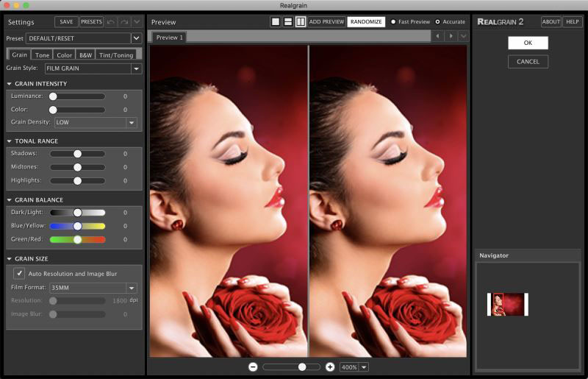Select the Preview 1 tab
The height and width of the screenshot is (379, 588).
pos(170,38)
